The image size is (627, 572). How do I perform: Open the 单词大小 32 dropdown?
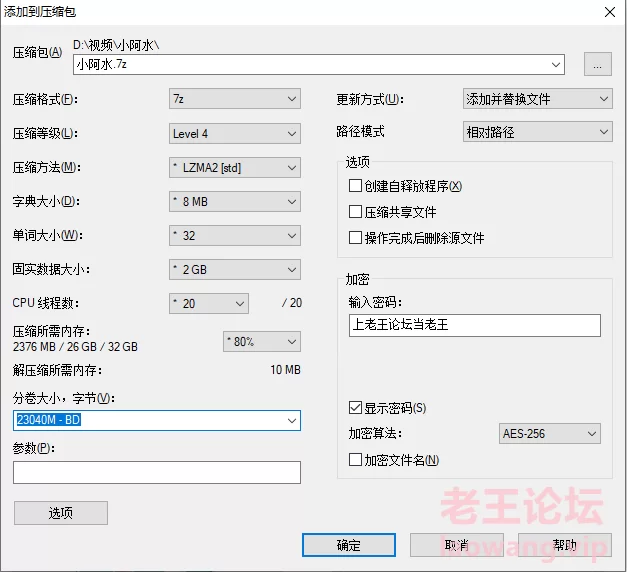tap(235, 236)
